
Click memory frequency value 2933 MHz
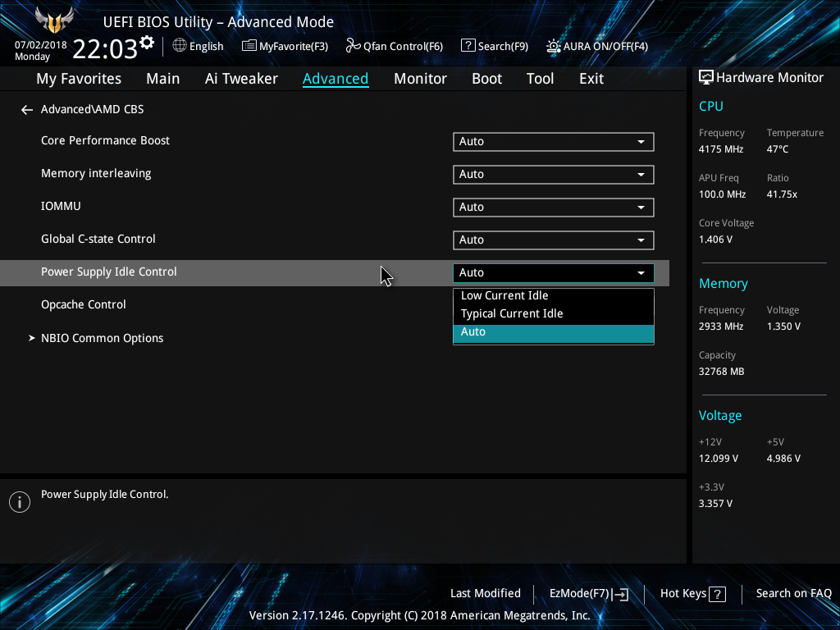tap(721, 326)
